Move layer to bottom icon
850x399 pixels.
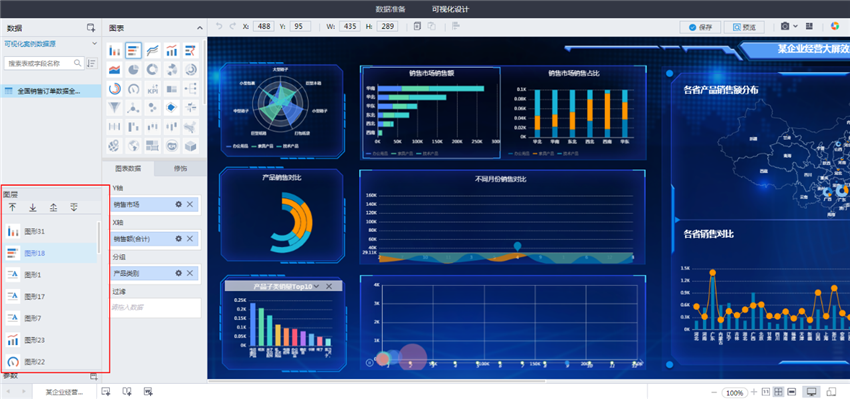tap(33, 207)
